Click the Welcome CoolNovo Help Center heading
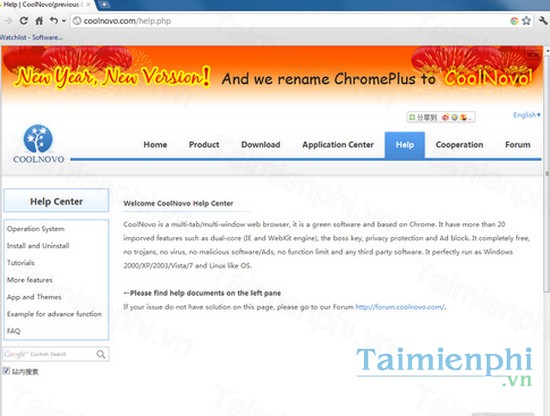550x416 pixels. click(x=178, y=203)
